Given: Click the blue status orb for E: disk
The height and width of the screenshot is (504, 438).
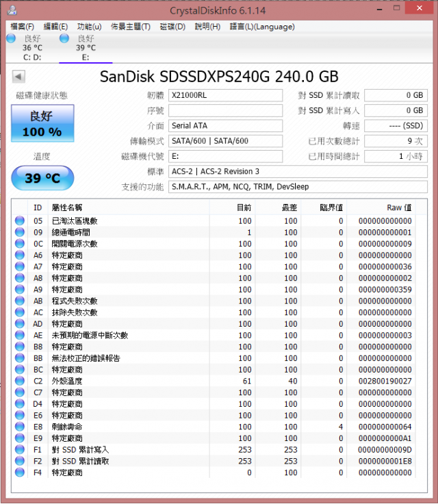Looking at the screenshot, I should 64,38.
